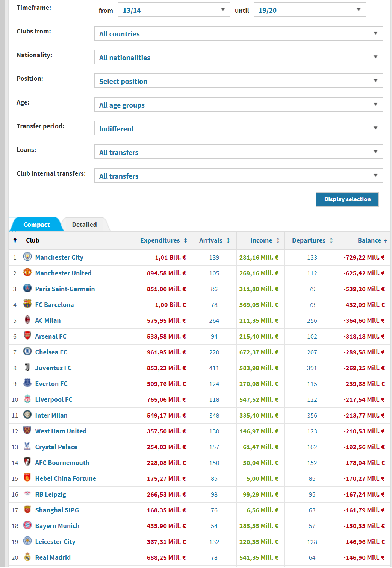Click the West Ham United crest icon
This screenshot has width=392, height=568.
pyautogui.click(x=27, y=430)
